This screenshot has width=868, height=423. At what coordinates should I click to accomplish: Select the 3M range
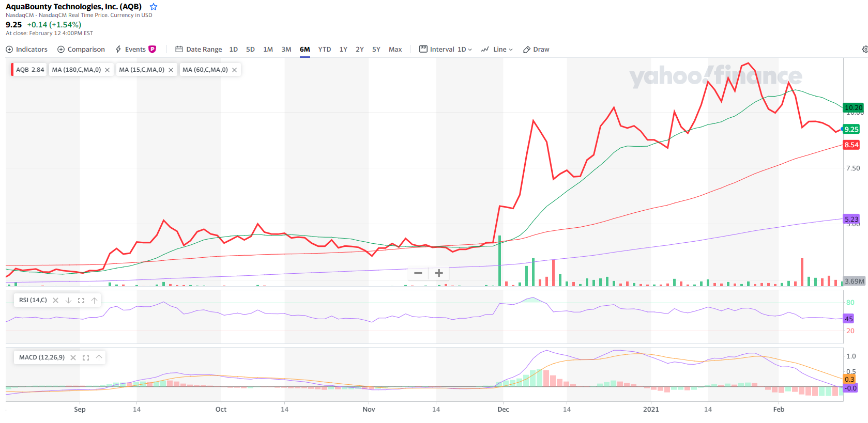pyautogui.click(x=286, y=49)
